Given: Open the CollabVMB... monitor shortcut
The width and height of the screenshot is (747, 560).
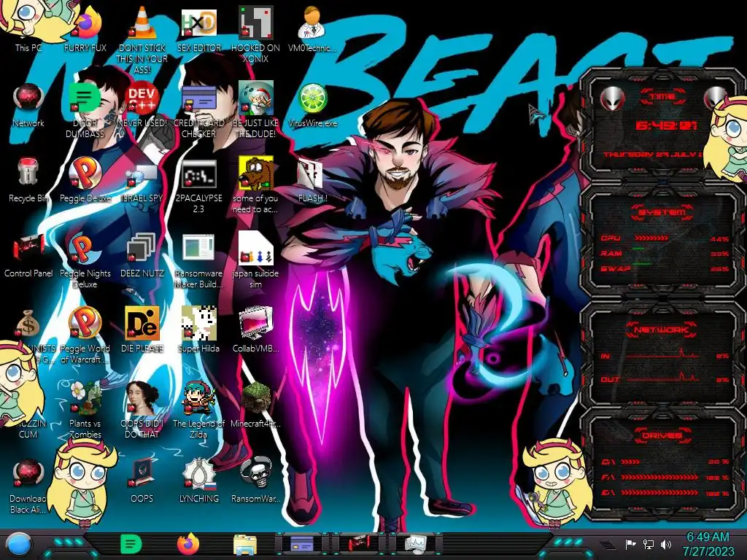Looking at the screenshot, I should coord(256,324).
